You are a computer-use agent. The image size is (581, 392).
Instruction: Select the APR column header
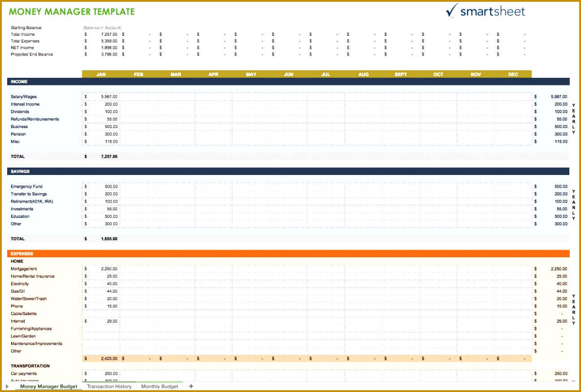click(x=214, y=74)
